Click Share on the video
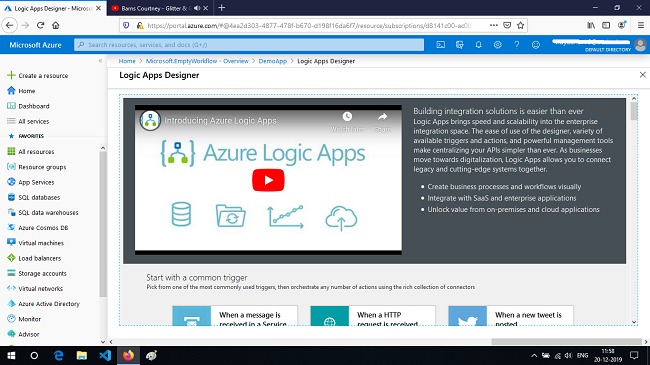The width and height of the screenshot is (650, 365). point(382,122)
